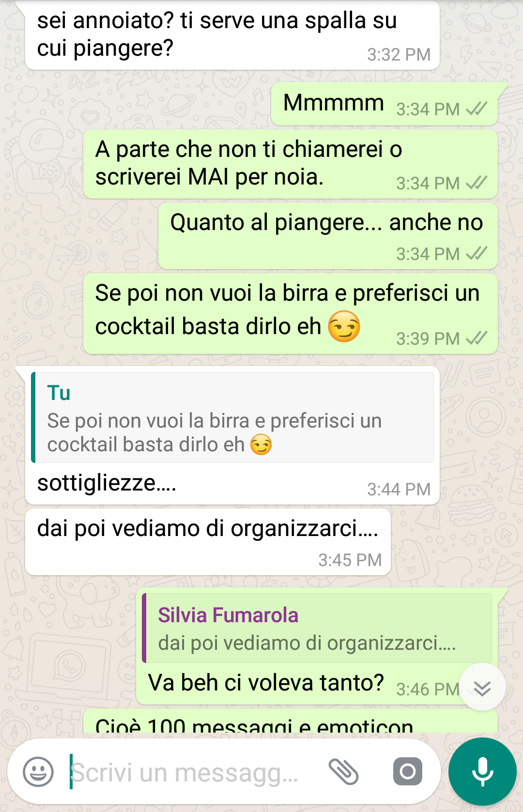Select the 'sottigliezze....' message text
Image resolution: width=523 pixels, height=812 pixels.
point(107,483)
